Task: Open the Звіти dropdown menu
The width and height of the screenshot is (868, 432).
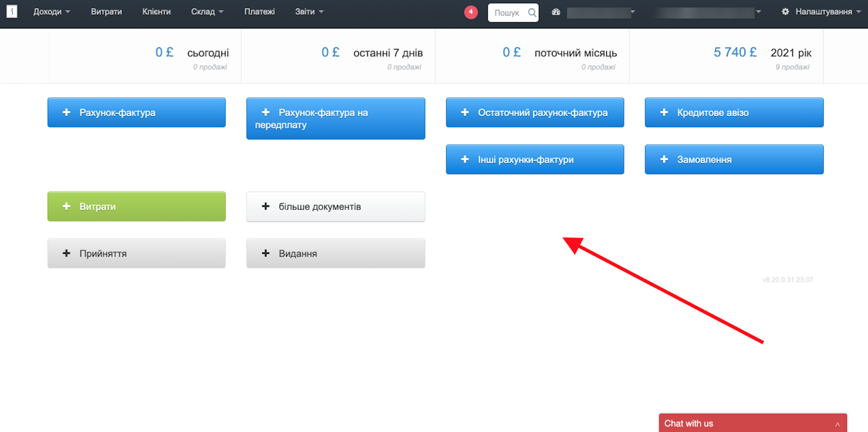Action: click(x=309, y=12)
